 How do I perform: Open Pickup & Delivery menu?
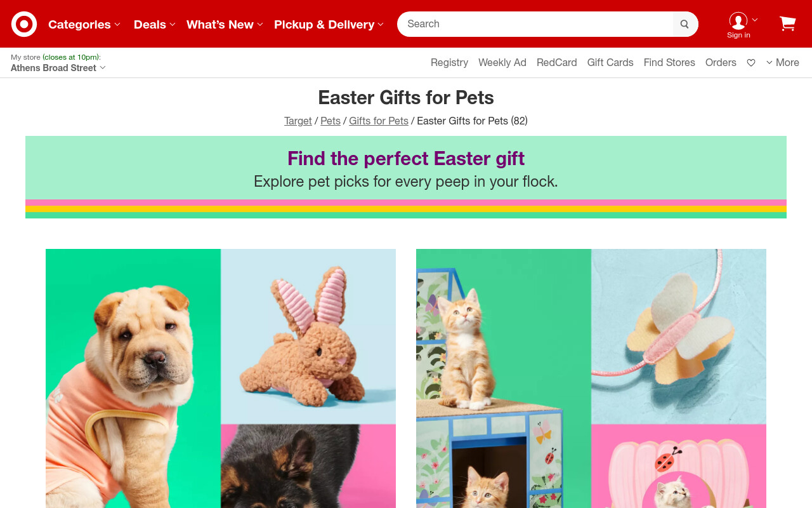[329, 24]
